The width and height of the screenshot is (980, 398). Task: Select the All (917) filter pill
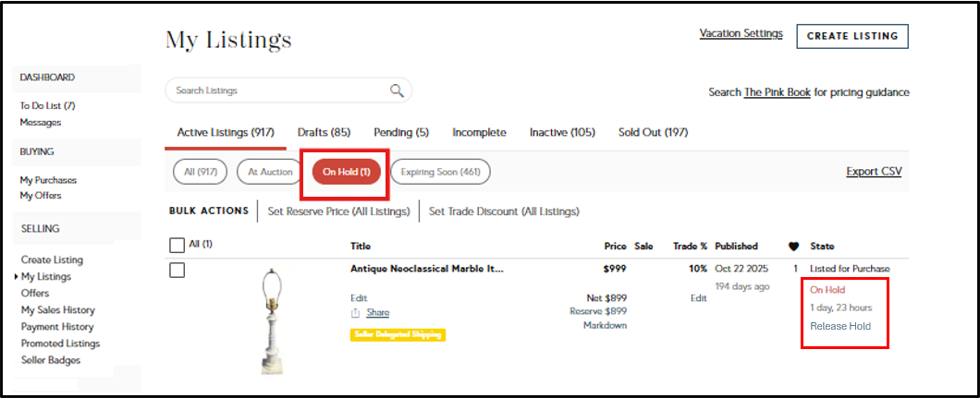pyautogui.click(x=200, y=172)
